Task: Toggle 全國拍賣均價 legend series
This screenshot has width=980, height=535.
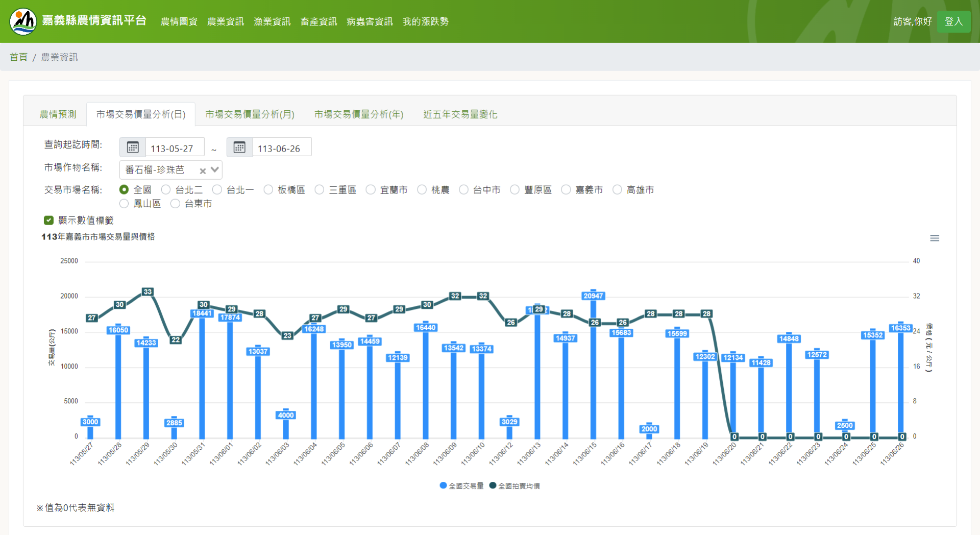Action: (x=514, y=486)
